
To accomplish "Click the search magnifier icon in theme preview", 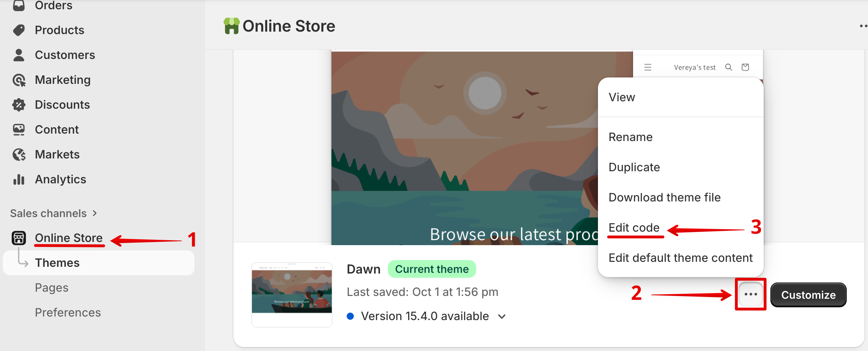I will 729,67.
